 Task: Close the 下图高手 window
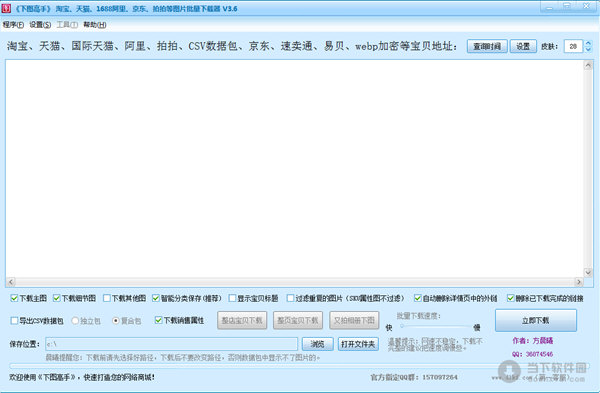point(586,7)
